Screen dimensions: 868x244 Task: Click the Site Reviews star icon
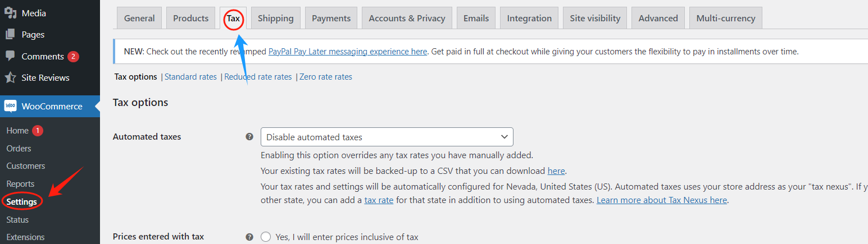[10, 77]
